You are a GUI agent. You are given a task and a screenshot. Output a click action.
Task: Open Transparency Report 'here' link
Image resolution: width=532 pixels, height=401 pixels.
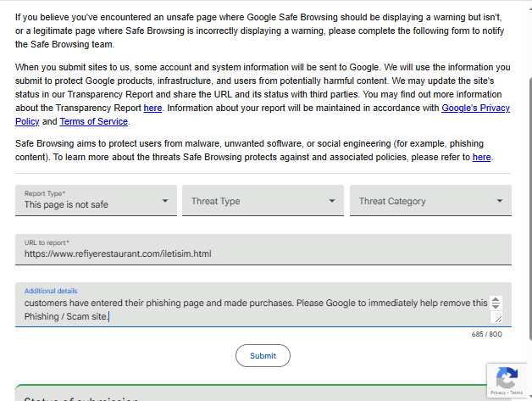click(x=152, y=109)
